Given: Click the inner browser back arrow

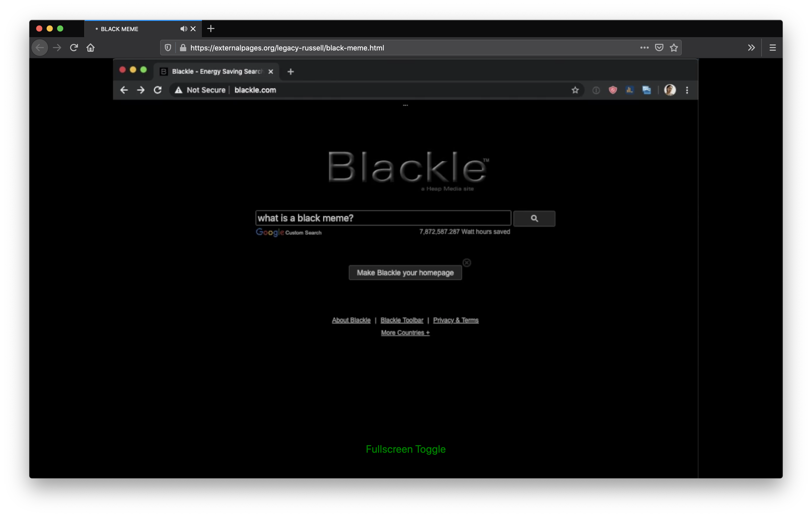Looking at the screenshot, I should click(x=124, y=90).
